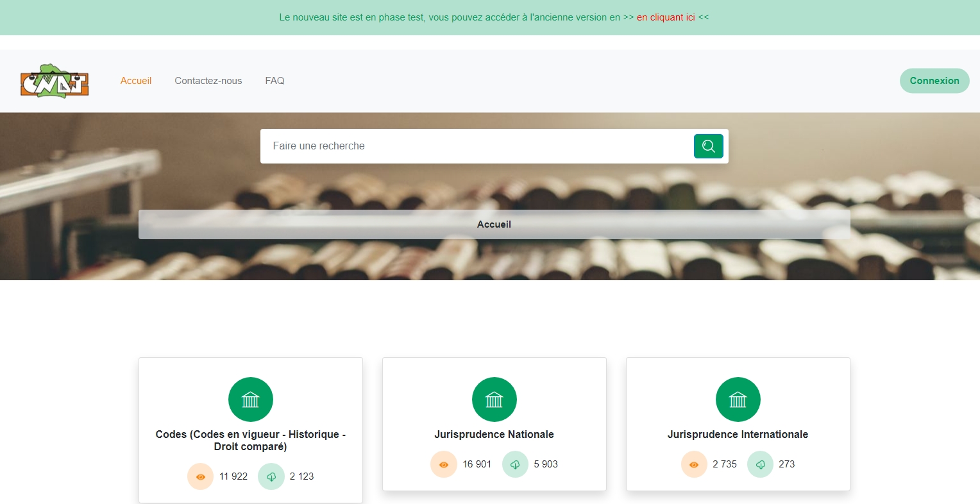Screen dimensions: 980x504
Task: Go to the Accueil navigation item
Action: pyautogui.click(x=136, y=81)
